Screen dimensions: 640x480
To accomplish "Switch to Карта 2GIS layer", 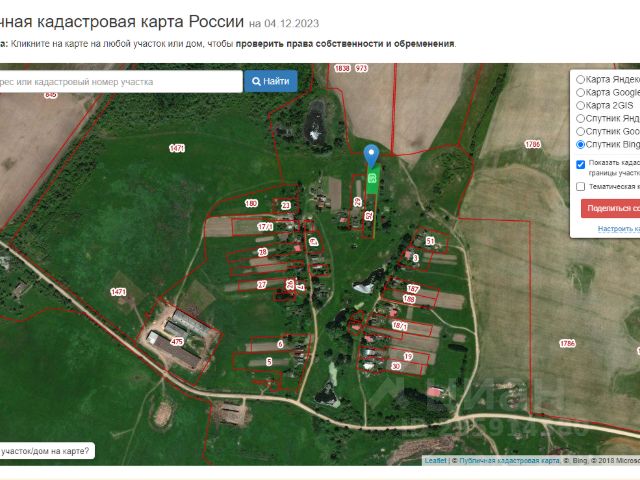I will click(581, 105).
